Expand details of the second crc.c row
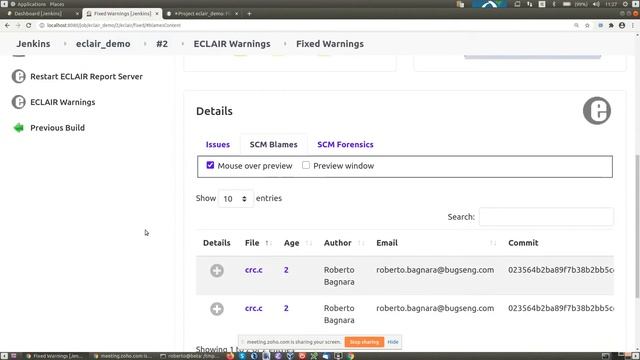The width and height of the screenshot is (640, 360). click(x=217, y=309)
